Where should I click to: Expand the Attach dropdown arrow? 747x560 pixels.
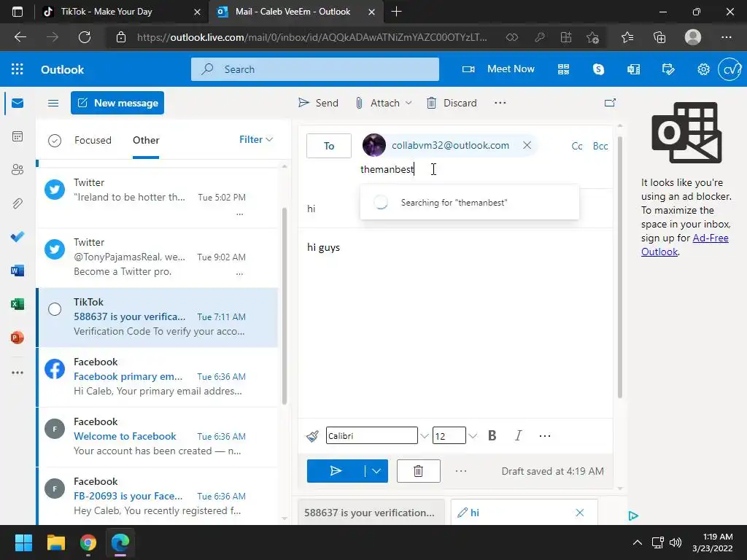409,103
